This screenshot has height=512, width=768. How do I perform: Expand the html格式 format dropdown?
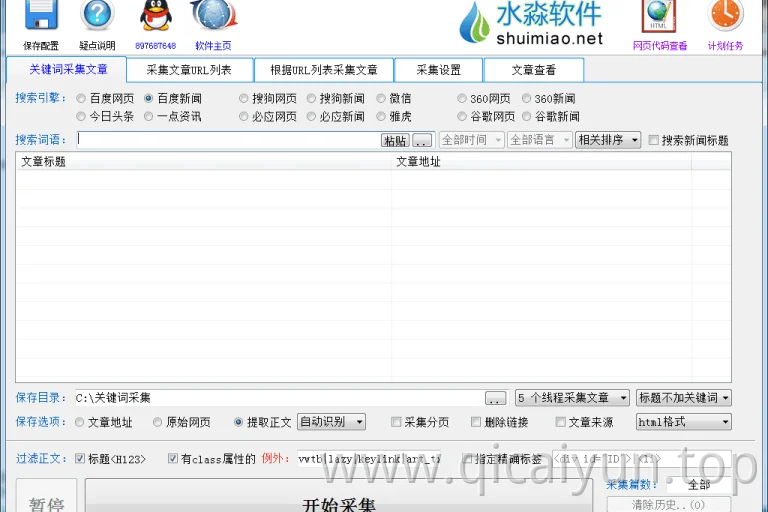coord(684,422)
